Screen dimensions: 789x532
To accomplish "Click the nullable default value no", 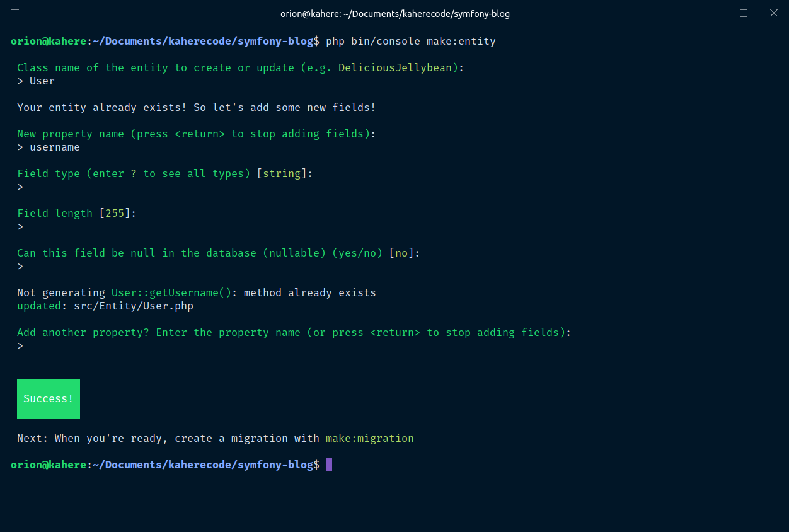I will (401, 253).
